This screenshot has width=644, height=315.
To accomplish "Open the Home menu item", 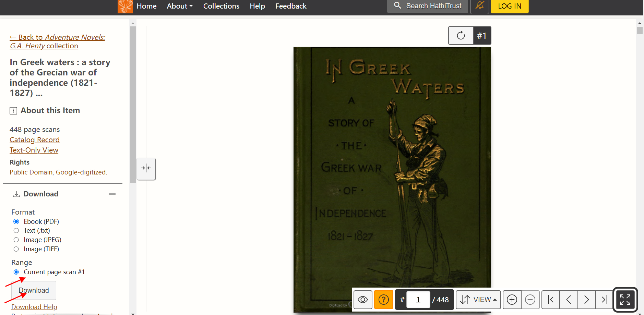I will tap(146, 6).
